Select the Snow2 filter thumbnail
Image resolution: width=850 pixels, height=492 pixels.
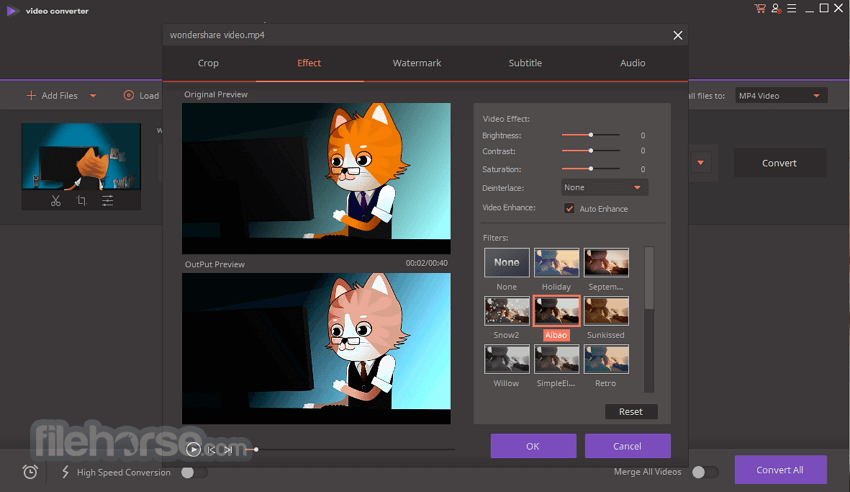coord(507,311)
